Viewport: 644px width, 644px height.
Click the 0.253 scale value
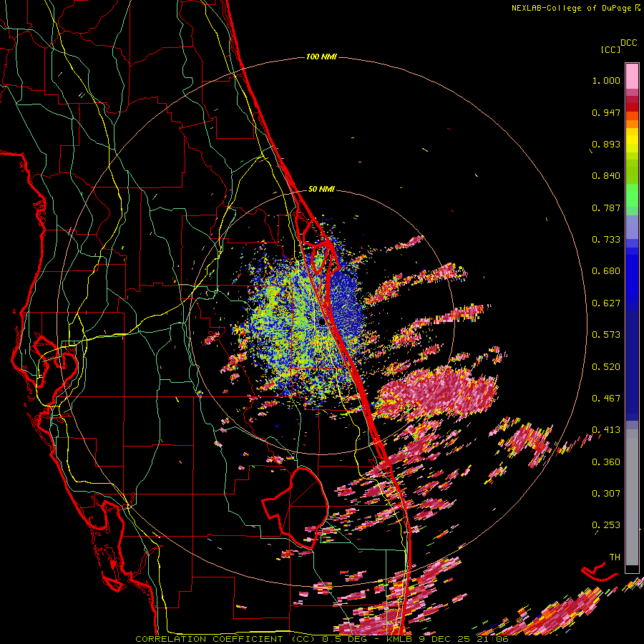(x=606, y=525)
